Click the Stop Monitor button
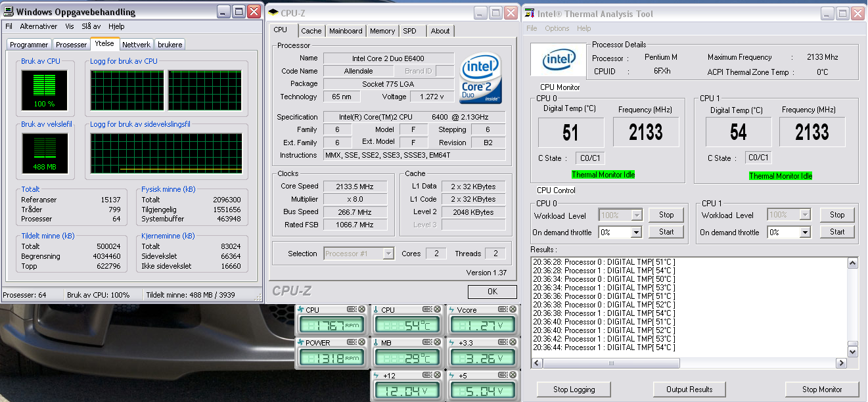Image resolution: width=868 pixels, height=402 pixels. tap(822, 390)
